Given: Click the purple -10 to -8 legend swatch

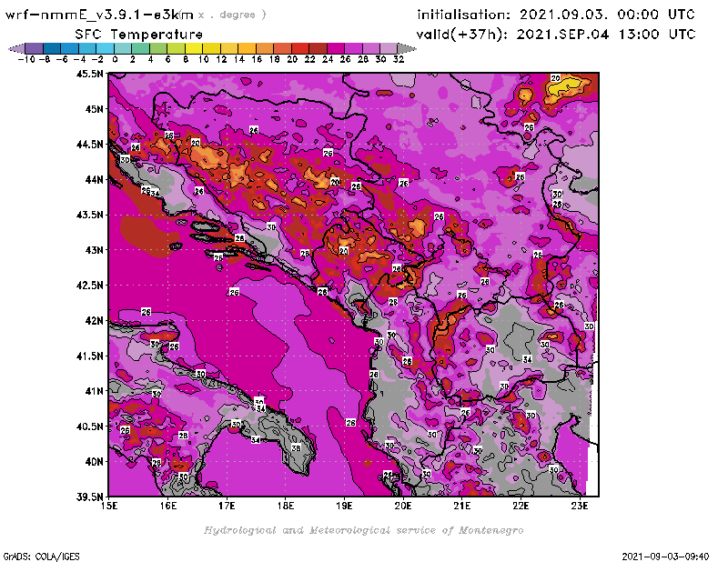Looking at the screenshot, I should 35,48.
